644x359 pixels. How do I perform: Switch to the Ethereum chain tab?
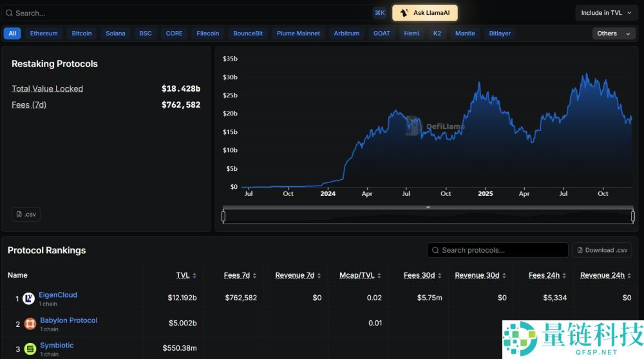[44, 34]
